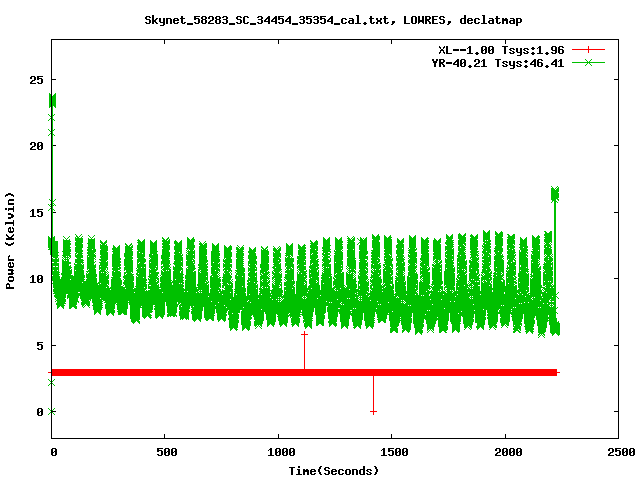Click the green peak cluster near 23 Kelvin

click(52, 100)
